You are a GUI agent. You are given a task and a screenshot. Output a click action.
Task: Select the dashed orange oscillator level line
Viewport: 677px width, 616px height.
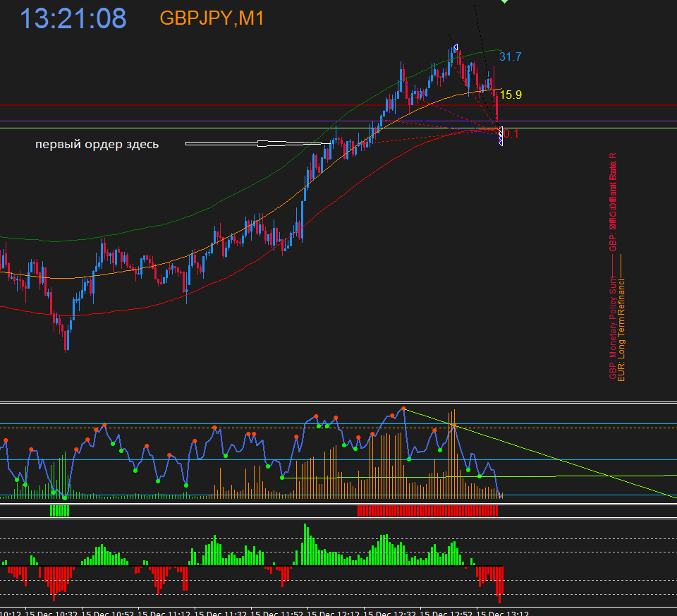pos(338,428)
